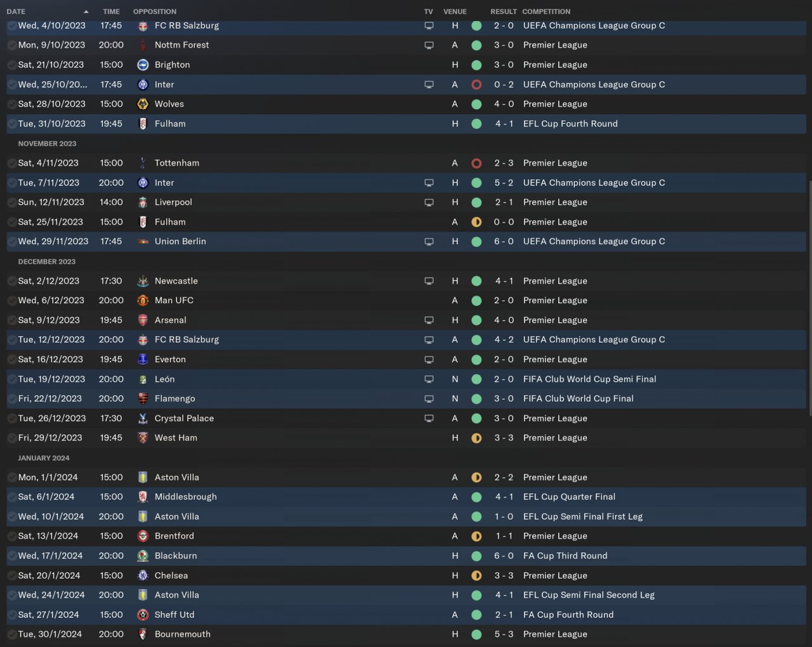Image resolution: width=812 pixels, height=647 pixels.
Task: Open the FIFA Club World Cup Final link
Action: [x=578, y=399]
